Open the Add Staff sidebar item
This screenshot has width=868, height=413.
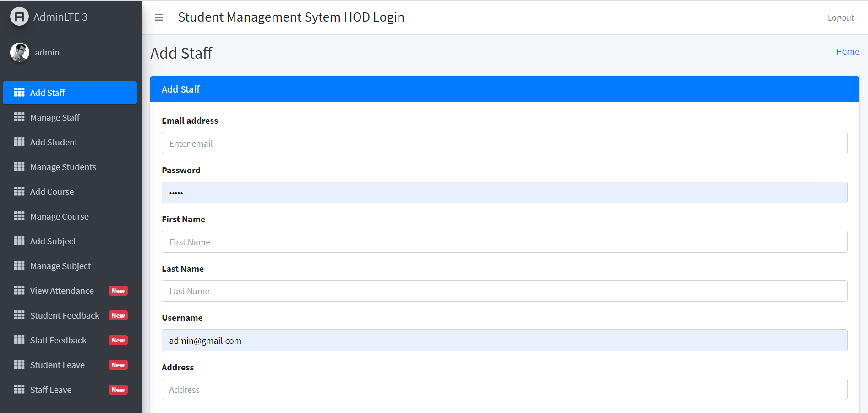70,93
